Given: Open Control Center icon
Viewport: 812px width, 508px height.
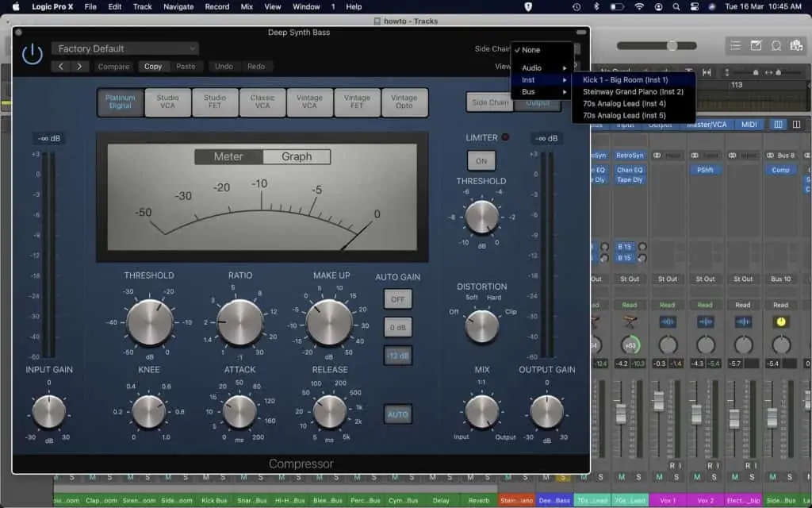Looking at the screenshot, I should [x=695, y=6].
